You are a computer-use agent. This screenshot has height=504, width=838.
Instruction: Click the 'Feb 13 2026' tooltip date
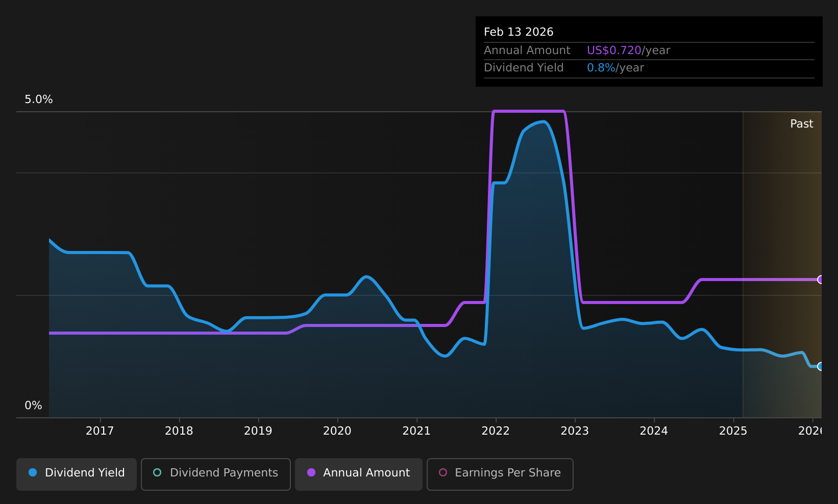click(519, 32)
